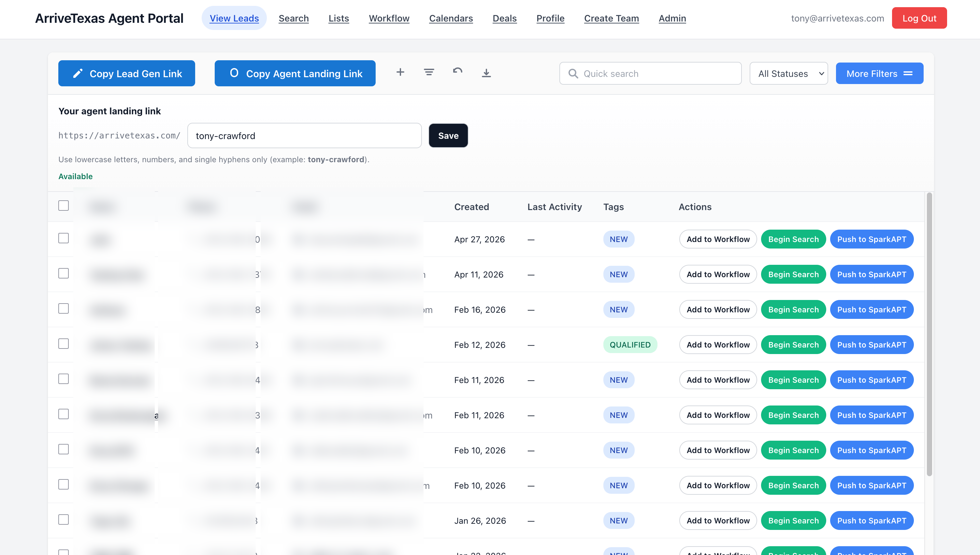Click the QUALIFIED tag badge
Viewport: 980px width, 555px height.
(x=630, y=345)
